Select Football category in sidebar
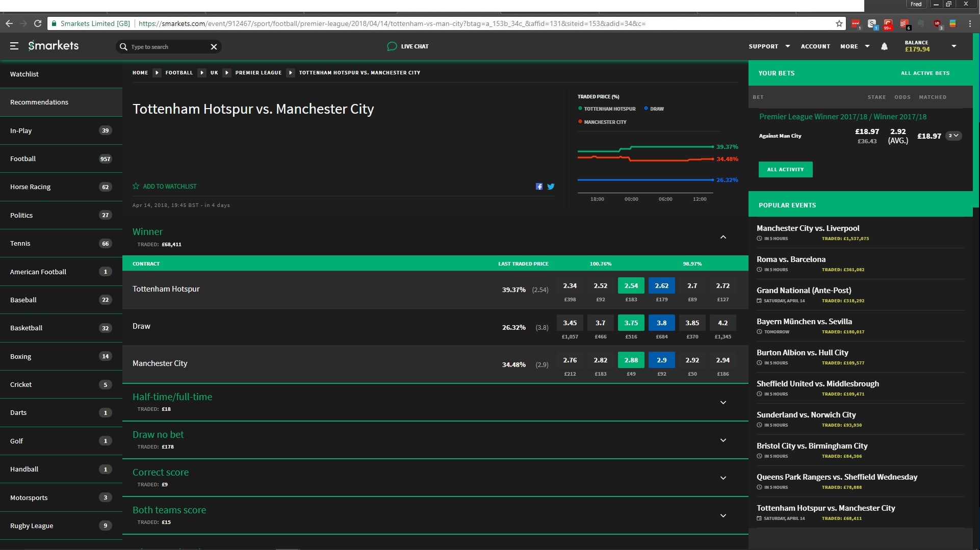The image size is (980, 550). point(61,159)
